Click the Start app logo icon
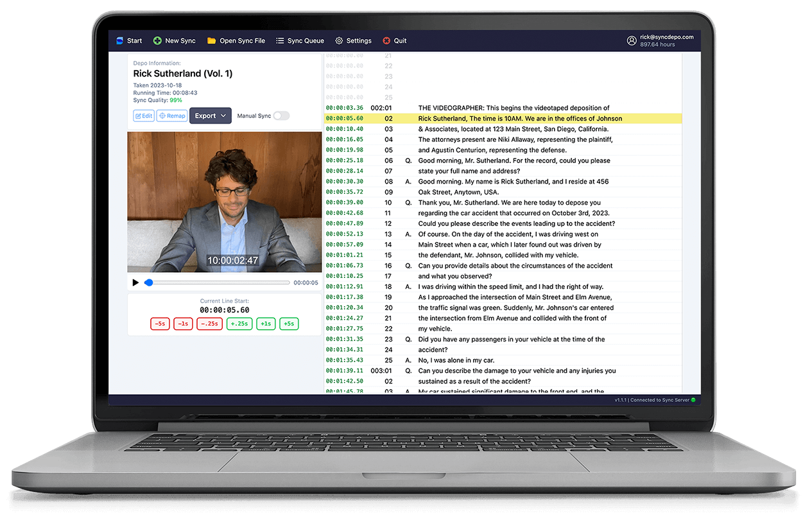Screen dimensions: 812x513 pos(118,40)
